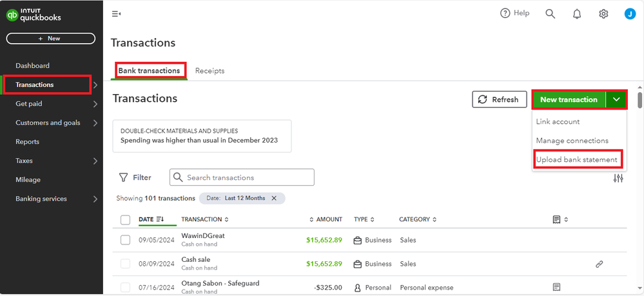Screen dimensions: 644x296
Task: Click the Refresh button
Action: 500,99
